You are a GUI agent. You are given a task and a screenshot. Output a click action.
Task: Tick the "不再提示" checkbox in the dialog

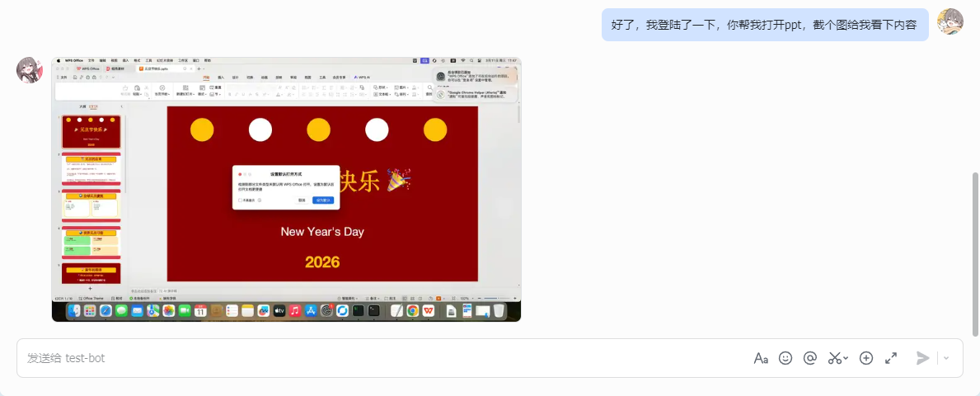tap(240, 200)
